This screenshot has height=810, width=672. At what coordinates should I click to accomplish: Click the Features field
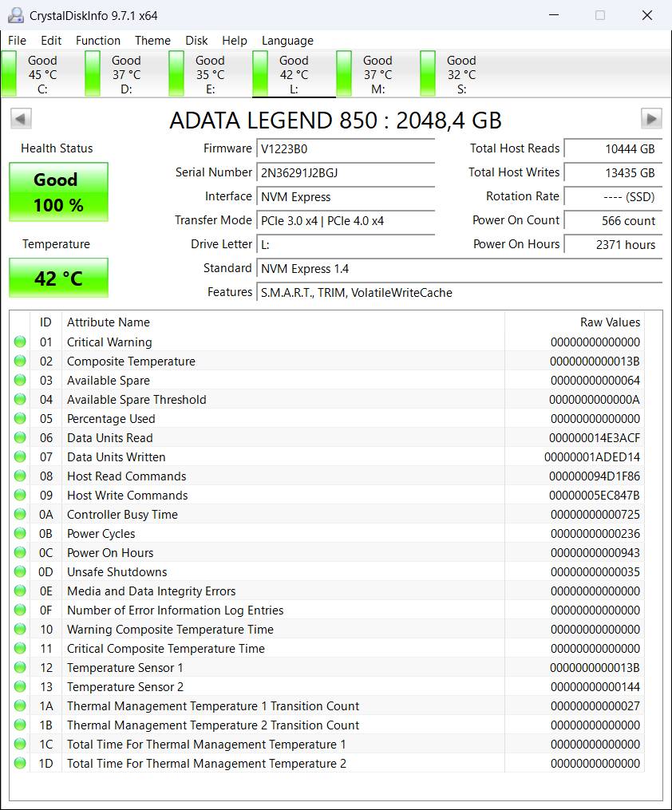coord(459,293)
